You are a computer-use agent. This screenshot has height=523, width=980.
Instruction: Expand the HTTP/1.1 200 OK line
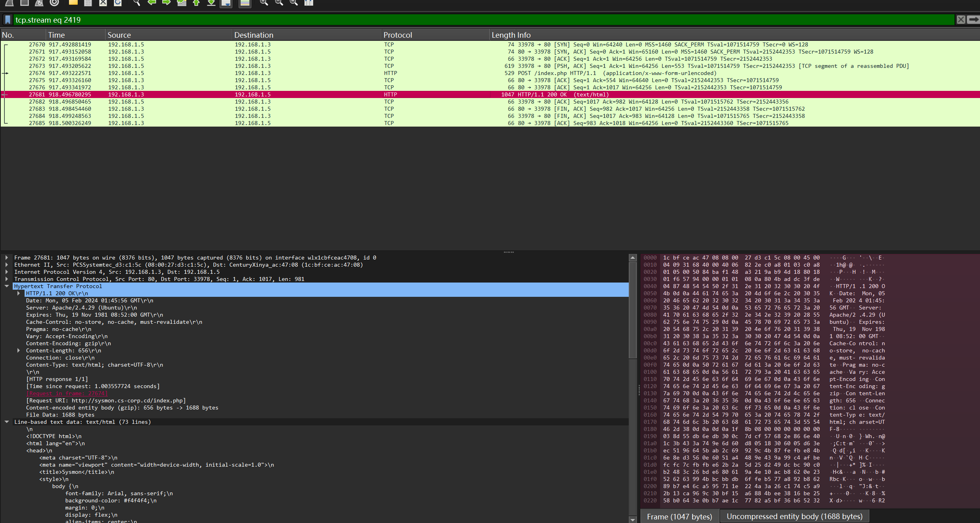[19, 293]
